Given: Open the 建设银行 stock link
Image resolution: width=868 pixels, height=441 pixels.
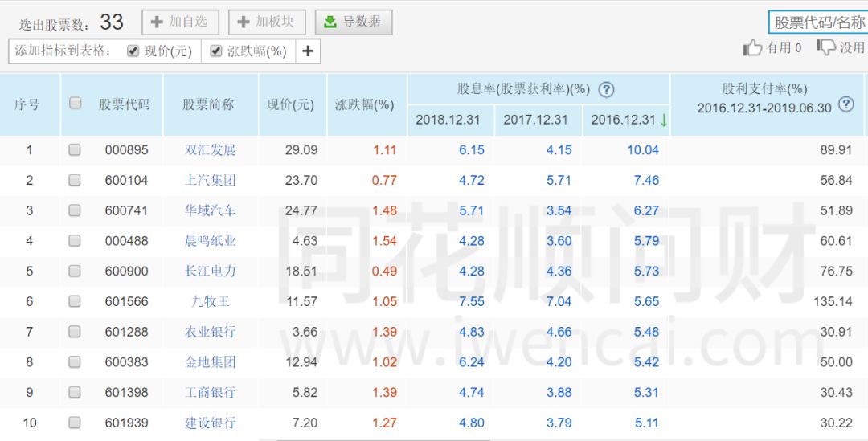Looking at the screenshot, I should (x=211, y=423).
